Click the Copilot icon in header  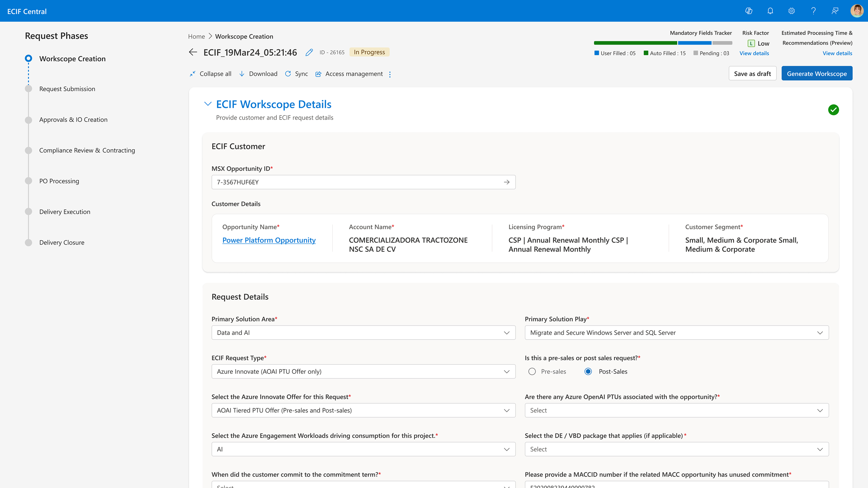pos(749,11)
